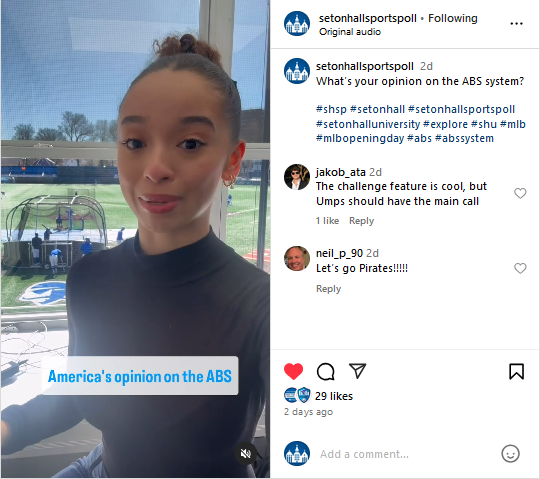Viewport: 540px width, 479px height.
Task: Open the comment bubble icon
Action: pyautogui.click(x=325, y=372)
